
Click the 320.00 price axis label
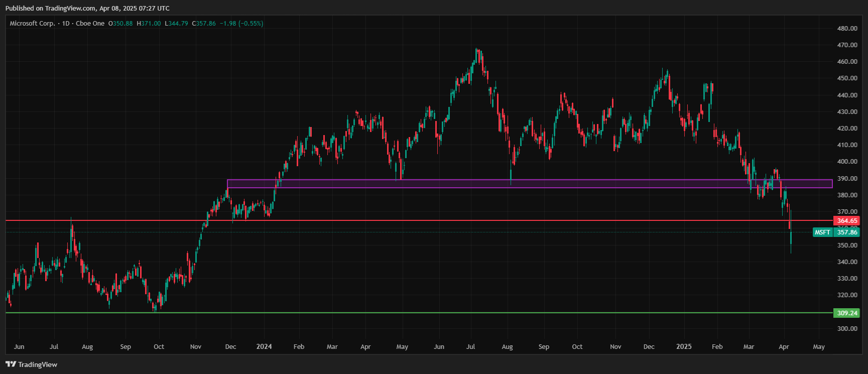847,295
